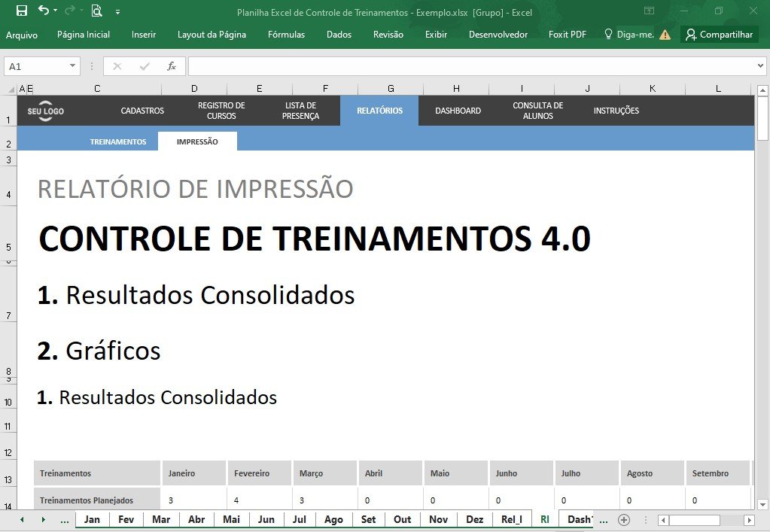Open the Inserir ribbon tab
The image size is (770, 532).
(144, 35)
